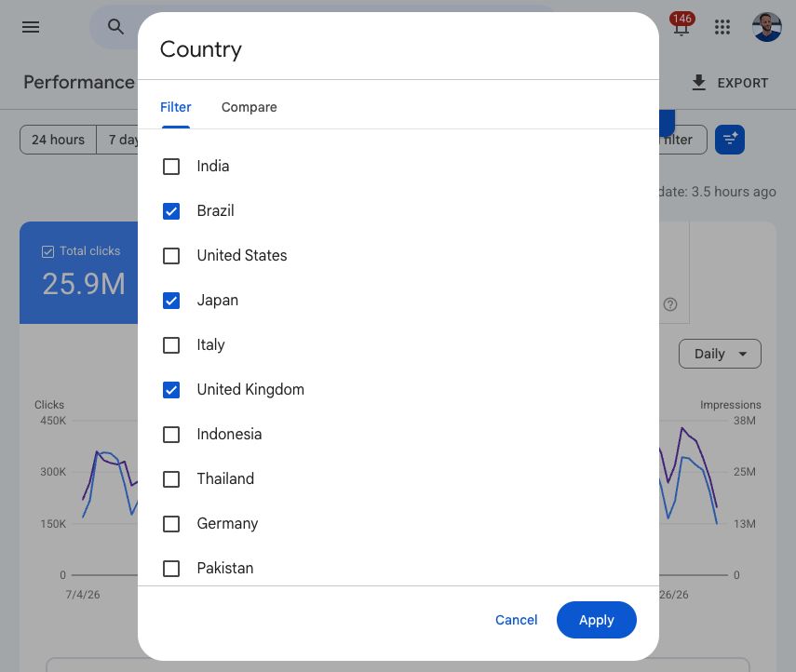The image size is (796, 672).
Task: Click the help question mark icon
Action: tap(670, 304)
